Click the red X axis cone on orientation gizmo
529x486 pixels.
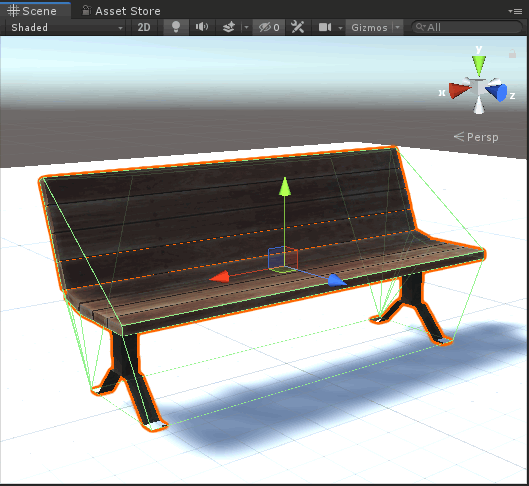click(459, 90)
